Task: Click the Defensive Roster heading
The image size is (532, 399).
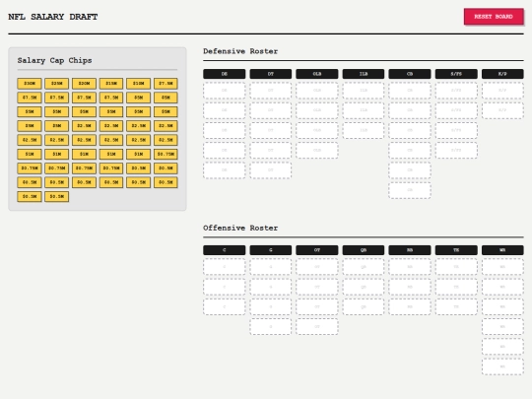Action: [x=240, y=51]
